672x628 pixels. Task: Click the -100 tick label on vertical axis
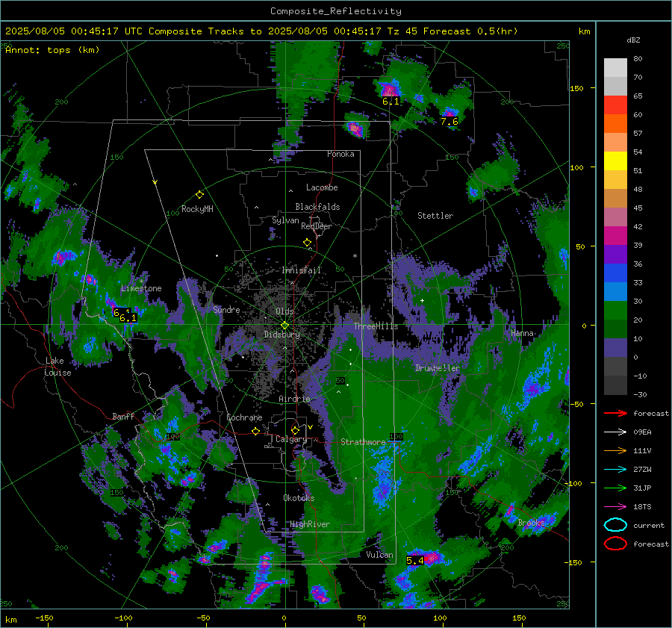(x=573, y=483)
